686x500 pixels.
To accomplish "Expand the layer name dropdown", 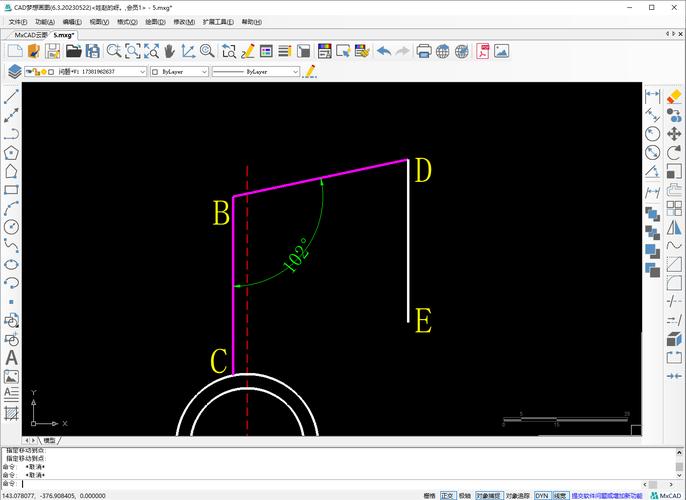I will click(x=142, y=72).
